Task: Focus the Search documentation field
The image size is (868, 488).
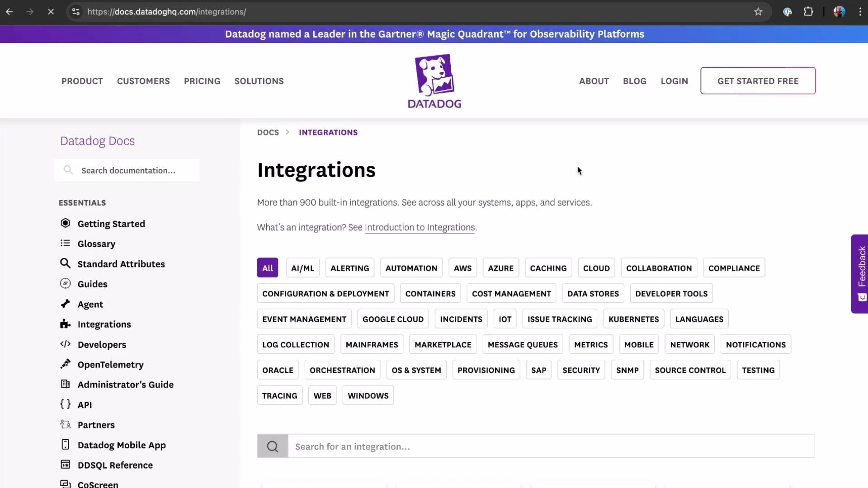Action: [127, 170]
